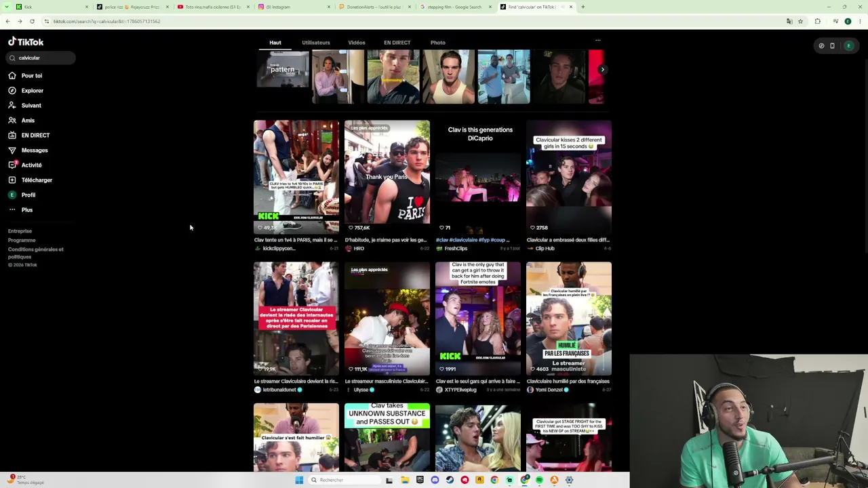Click the 'Clav est le seul gars qui arrive à faire' caption
Screen dimensions: 868x488
(477, 382)
